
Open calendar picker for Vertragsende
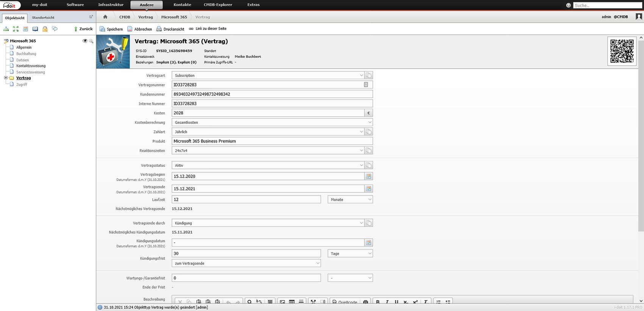(369, 189)
